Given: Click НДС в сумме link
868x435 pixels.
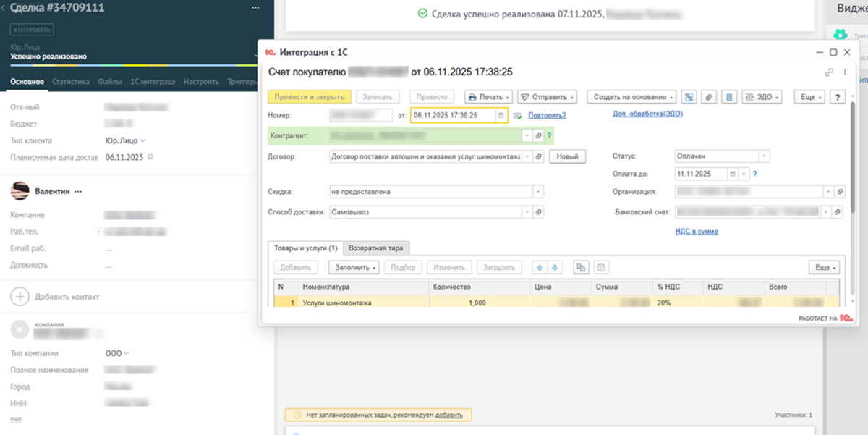Looking at the screenshot, I should pos(697,232).
